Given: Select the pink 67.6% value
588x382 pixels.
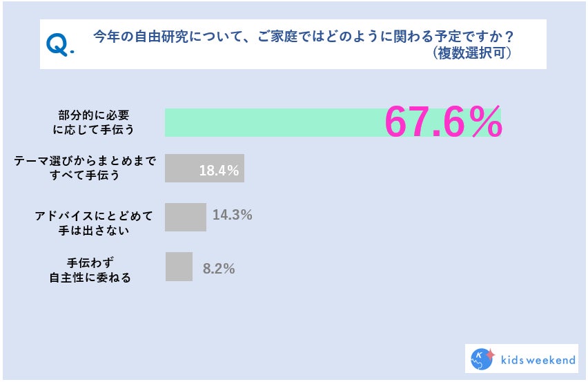Looking at the screenshot, I should click(x=442, y=123).
